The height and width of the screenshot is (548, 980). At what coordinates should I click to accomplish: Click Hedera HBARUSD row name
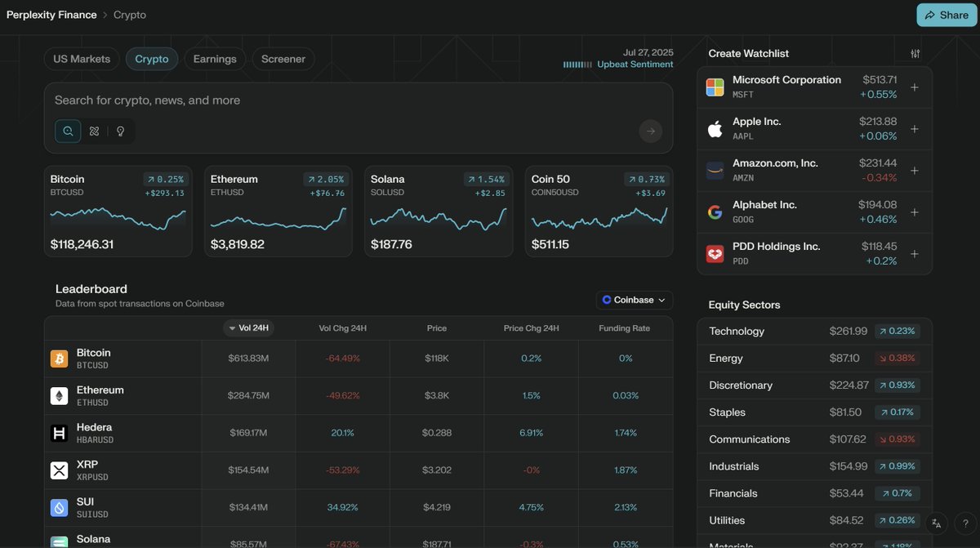95,434
